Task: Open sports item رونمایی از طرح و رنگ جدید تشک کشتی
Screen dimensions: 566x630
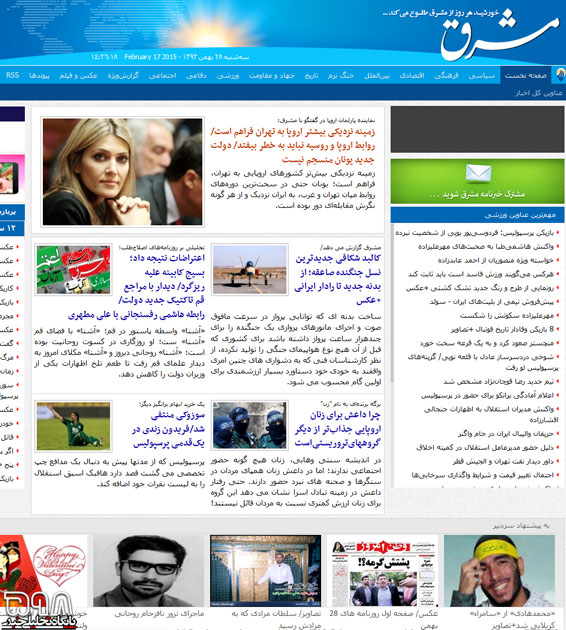Action: [480, 288]
